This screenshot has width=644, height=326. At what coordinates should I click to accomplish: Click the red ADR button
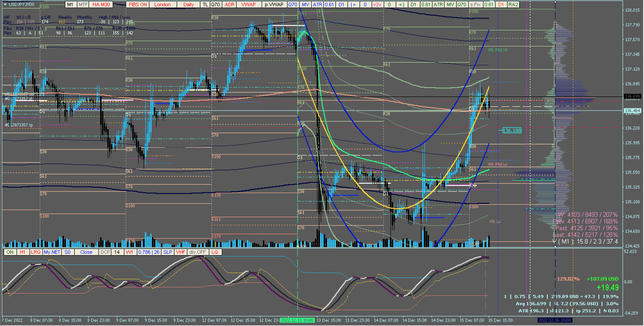click(229, 4)
